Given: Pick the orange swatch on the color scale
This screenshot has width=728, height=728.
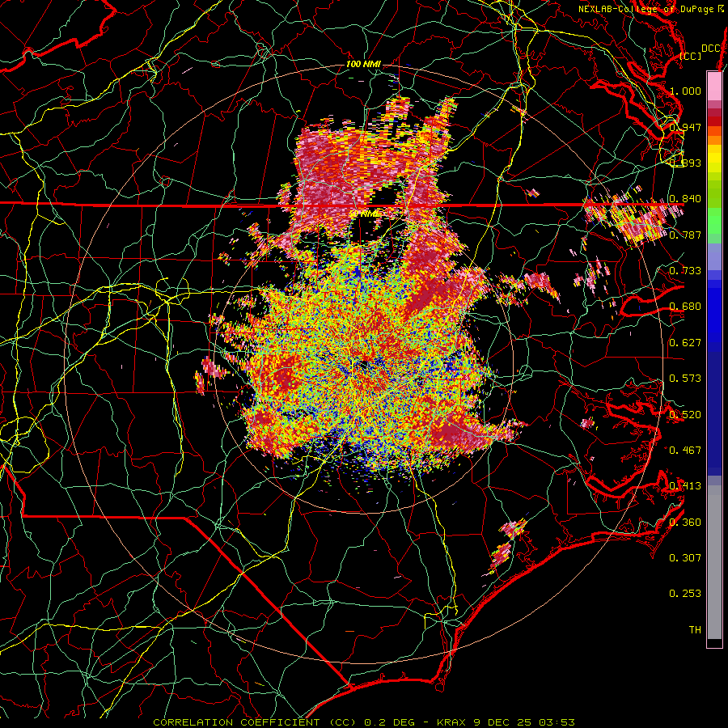Looking at the screenshot, I should (x=714, y=139).
